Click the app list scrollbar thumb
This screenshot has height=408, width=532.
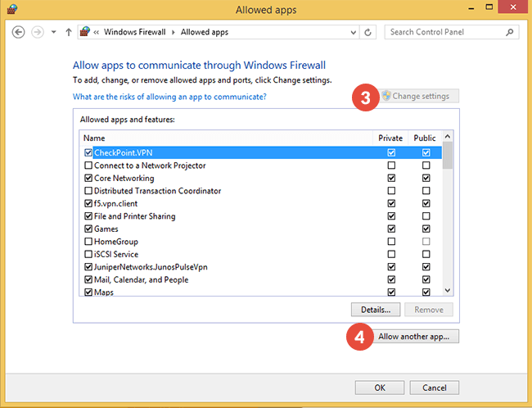click(x=448, y=156)
